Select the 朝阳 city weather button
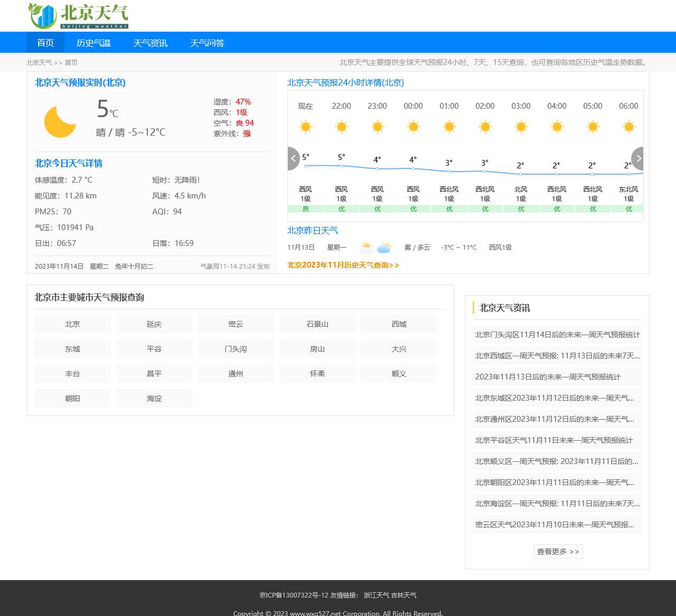 click(x=72, y=398)
